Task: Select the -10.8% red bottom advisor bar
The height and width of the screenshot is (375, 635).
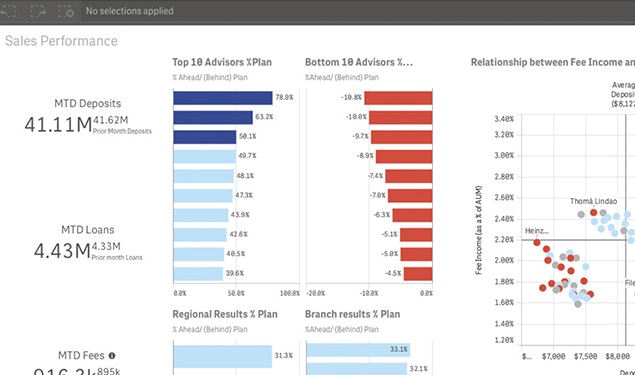Action: tap(398, 98)
